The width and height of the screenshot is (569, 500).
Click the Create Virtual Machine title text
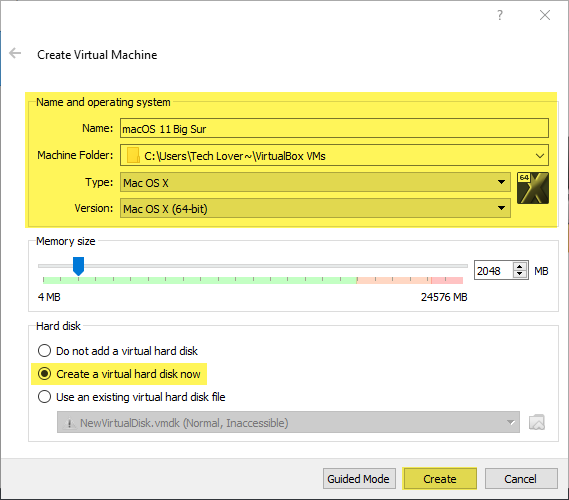[97, 55]
